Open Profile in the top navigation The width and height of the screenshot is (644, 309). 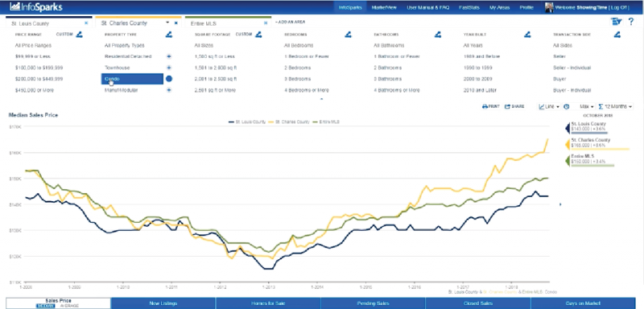526,7
